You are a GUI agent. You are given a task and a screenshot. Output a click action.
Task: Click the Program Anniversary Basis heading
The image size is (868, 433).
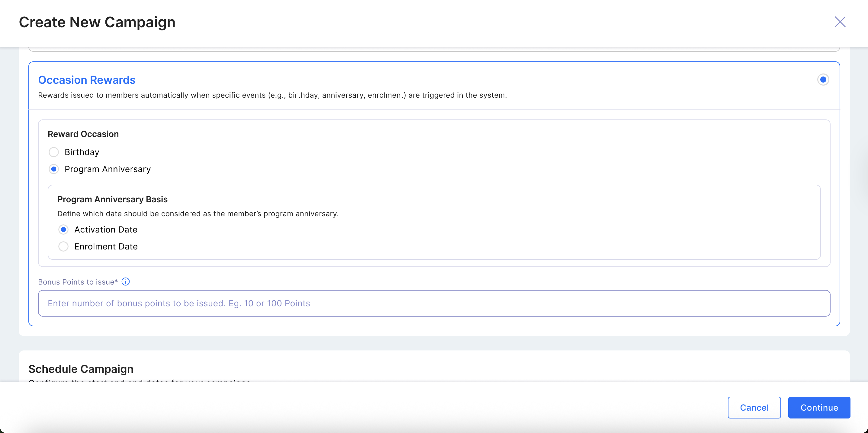click(x=112, y=199)
